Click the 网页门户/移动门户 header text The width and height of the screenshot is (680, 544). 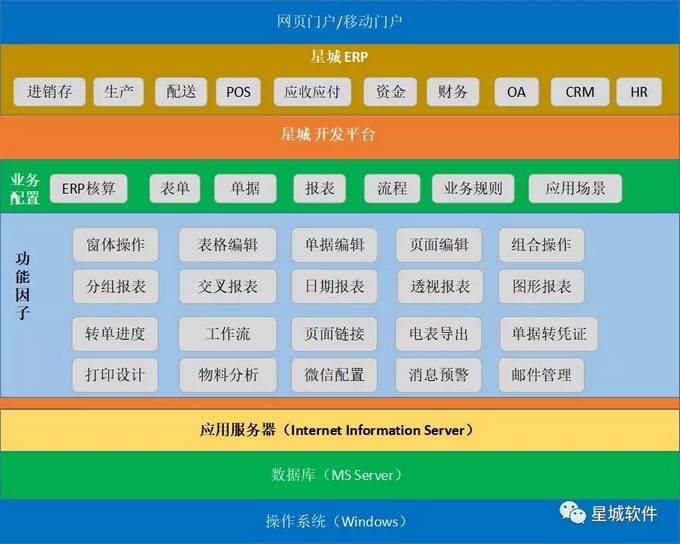click(339, 21)
